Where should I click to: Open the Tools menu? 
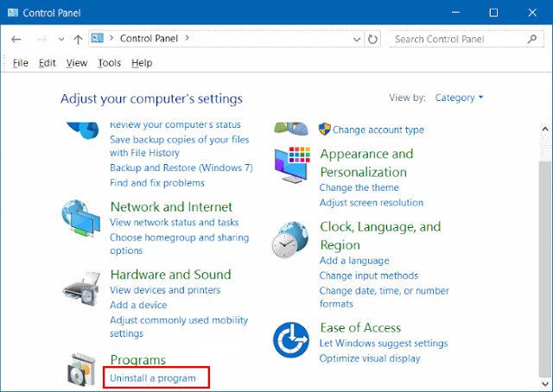pyautogui.click(x=110, y=63)
